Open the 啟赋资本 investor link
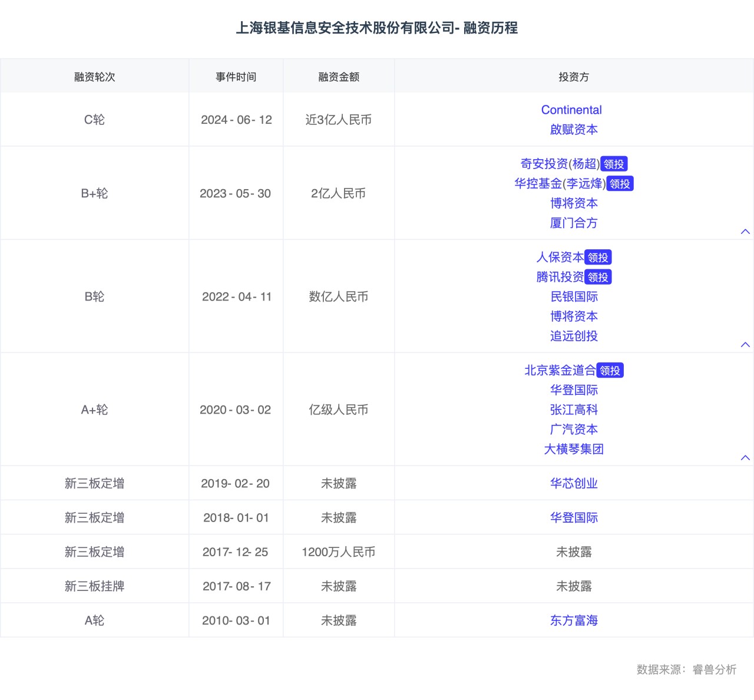 click(x=574, y=130)
